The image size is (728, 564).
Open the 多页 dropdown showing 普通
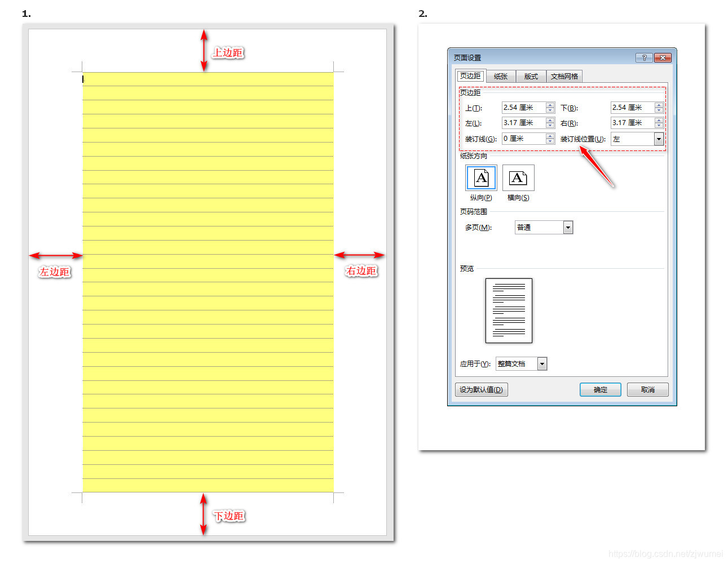[x=544, y=227]
